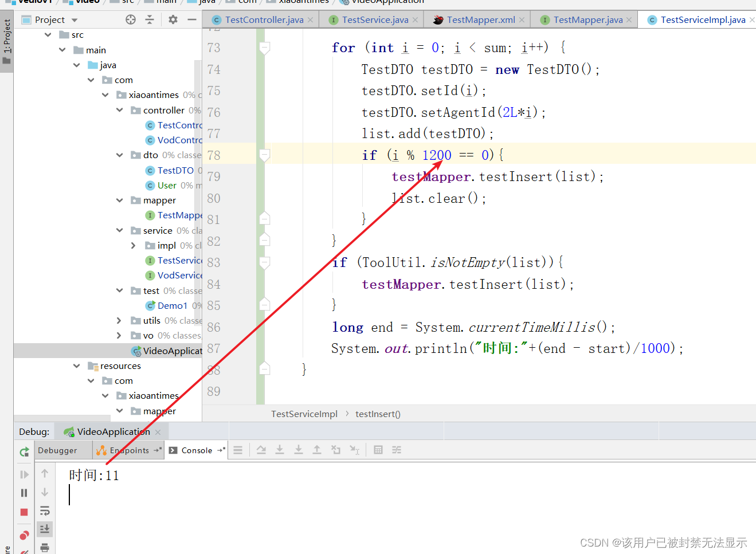Screen dimensions: 756x554
Task: Collapse the main folder in tree
Action: pyautogui.click(x=62, y=50)
